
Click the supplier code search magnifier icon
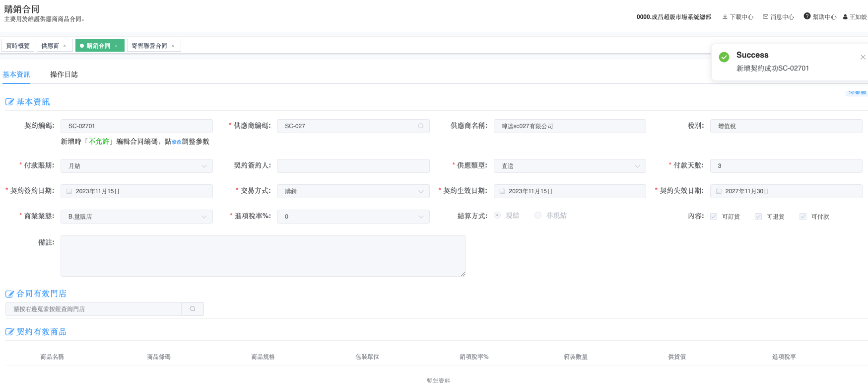[421, 126]
